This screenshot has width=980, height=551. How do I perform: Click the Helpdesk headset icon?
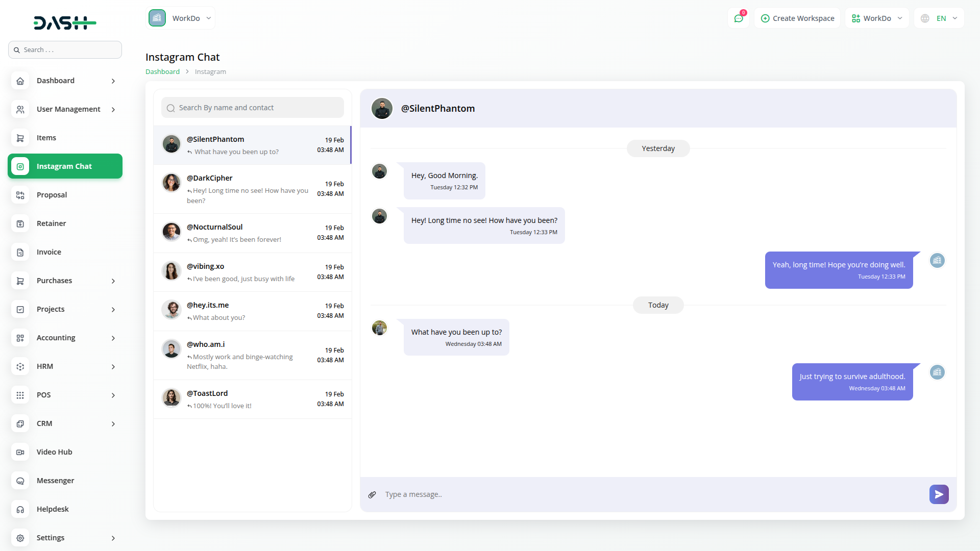tap(20, 509)
